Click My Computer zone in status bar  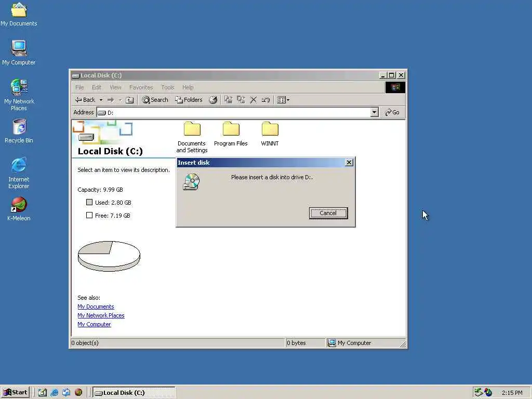click(365, 343)
